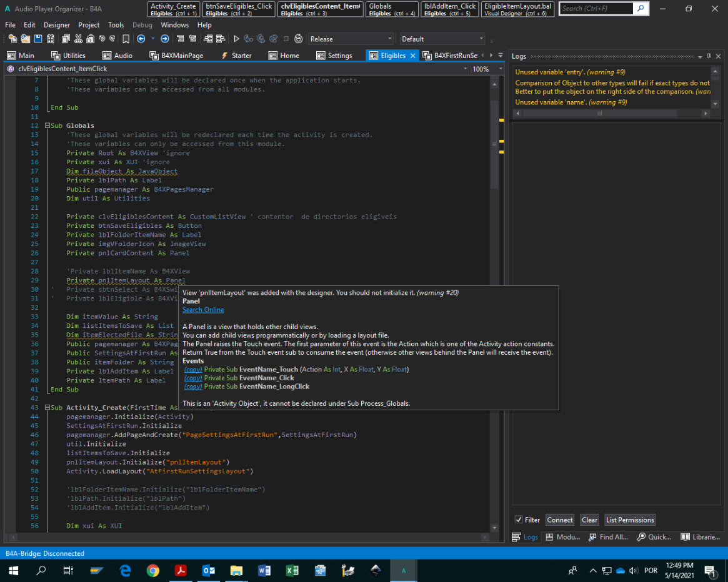Pin the Logs panel with pushpin icon
The height and width of the screenshot is (582, 728).
pos(709,56)
